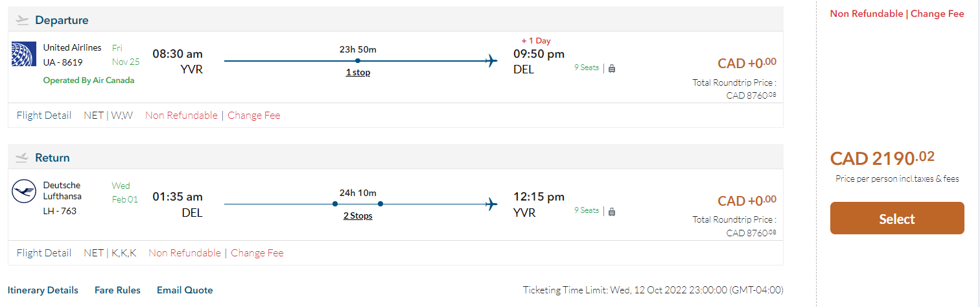Click return flight Change Fee link
Image resolution: width=980 pixels, height=307 pixels.
257,253
